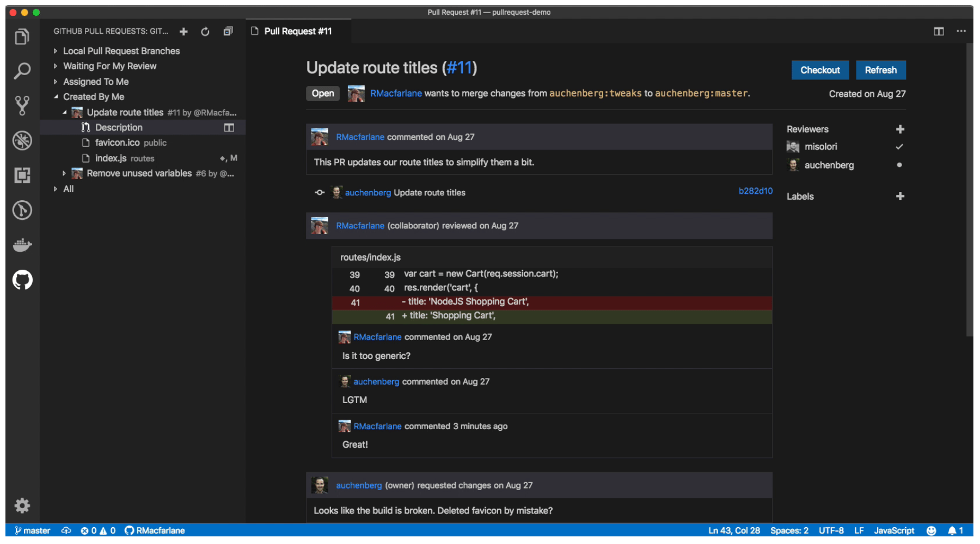Image resolution: width=980 pixels, height=544 pixels.
Task: Create a new pull request with plus icon
Action: (x=183, y=32)
